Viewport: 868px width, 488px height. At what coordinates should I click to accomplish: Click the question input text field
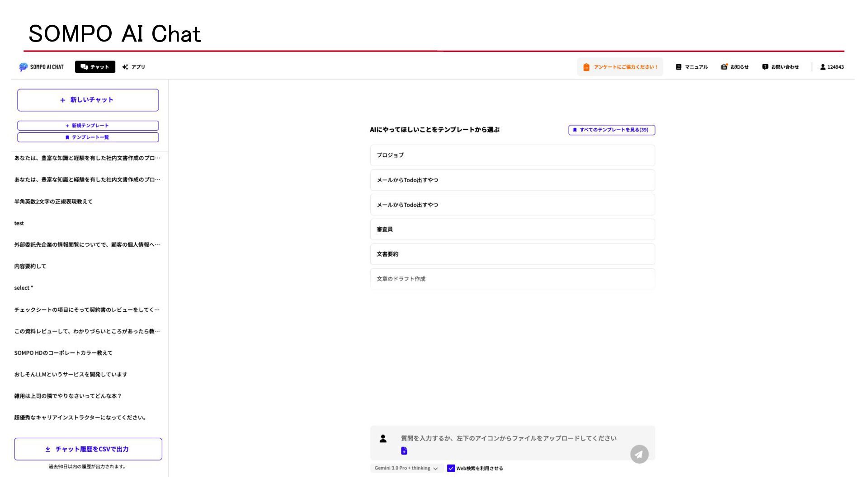tap(509, 438)
